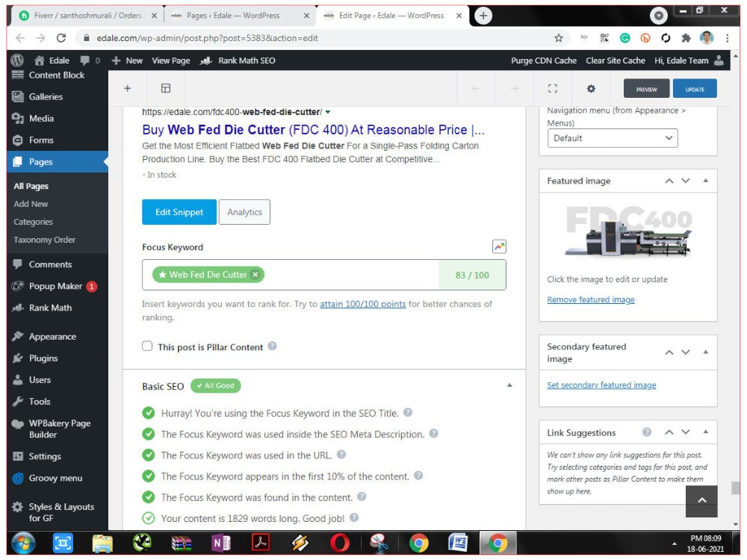Screen dimensions: 747x560
Task: Open comments bubble in admin bar
Action: [x=85, y=60]
